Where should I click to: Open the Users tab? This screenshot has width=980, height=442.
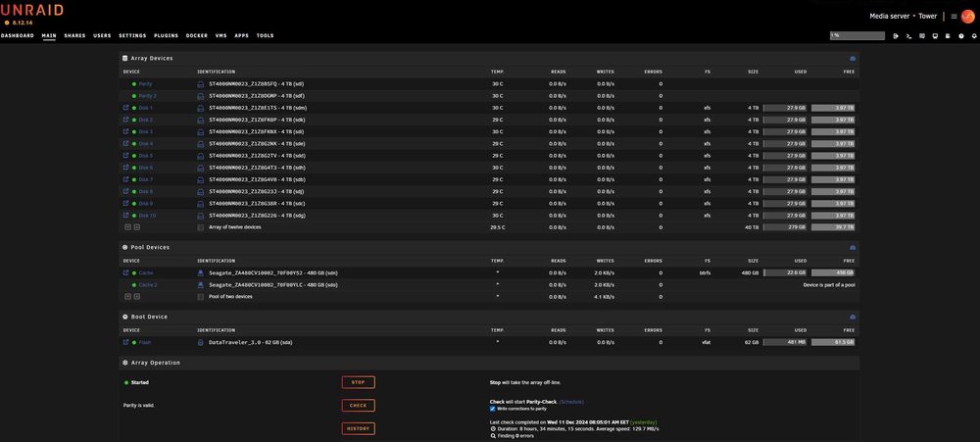(102, 35)
